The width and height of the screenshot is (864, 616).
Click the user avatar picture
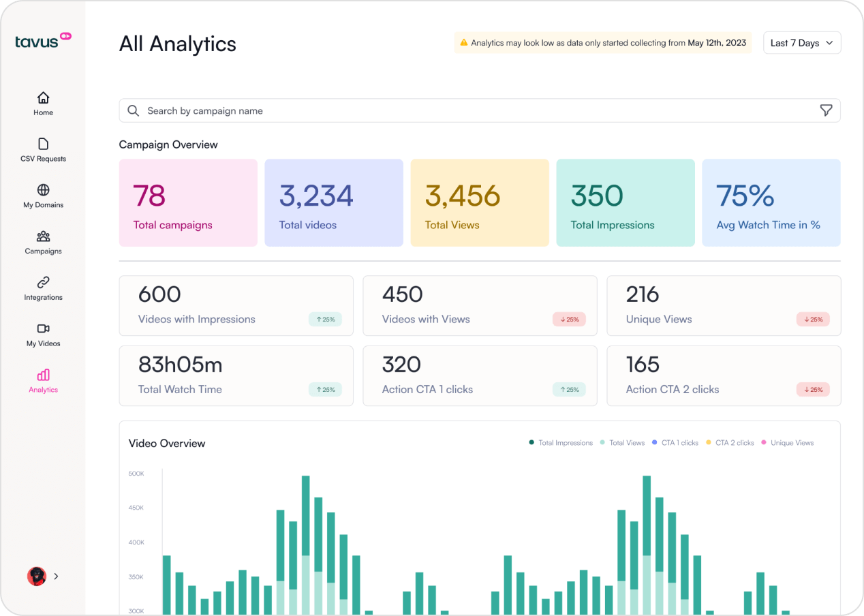36,576
